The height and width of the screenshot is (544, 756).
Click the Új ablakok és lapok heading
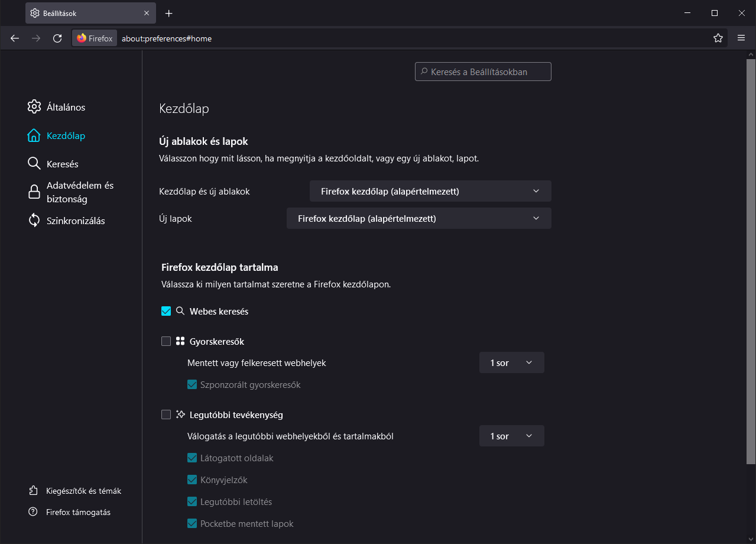click(203, 142)
